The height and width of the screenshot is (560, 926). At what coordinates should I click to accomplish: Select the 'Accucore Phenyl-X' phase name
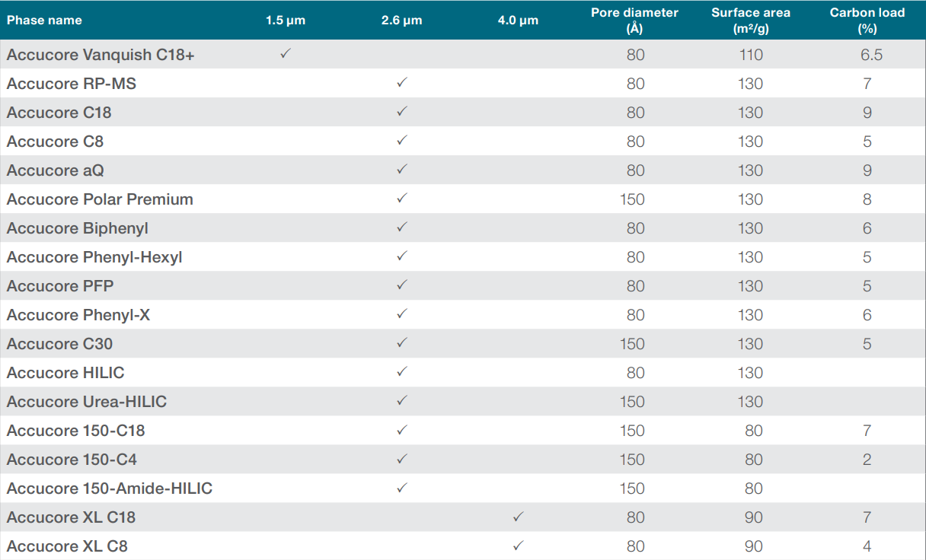(78, 315)
